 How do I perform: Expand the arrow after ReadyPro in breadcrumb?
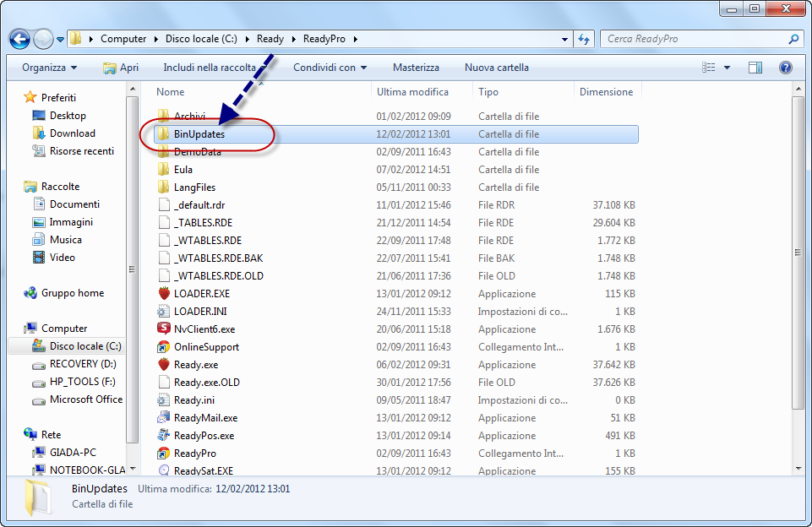(355, 39)
